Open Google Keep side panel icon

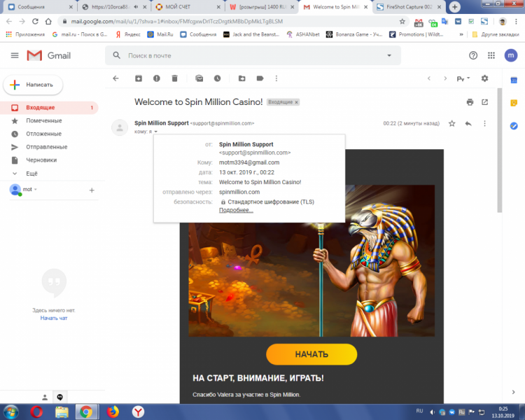point(514,103)
